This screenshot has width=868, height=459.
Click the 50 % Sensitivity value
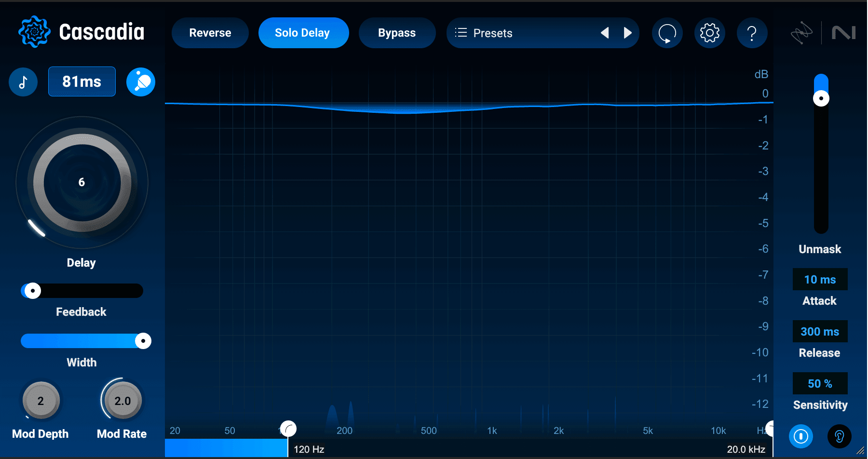click(x=820, y=384)
